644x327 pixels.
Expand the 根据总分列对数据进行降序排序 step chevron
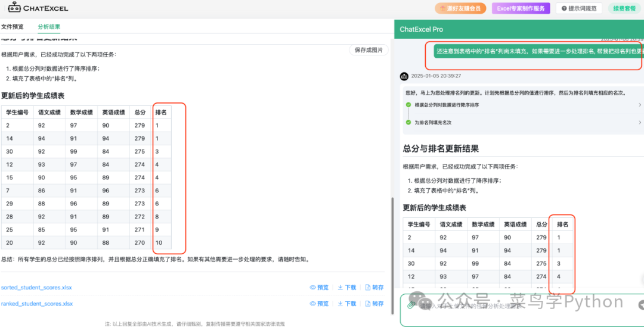click(640, 105)
